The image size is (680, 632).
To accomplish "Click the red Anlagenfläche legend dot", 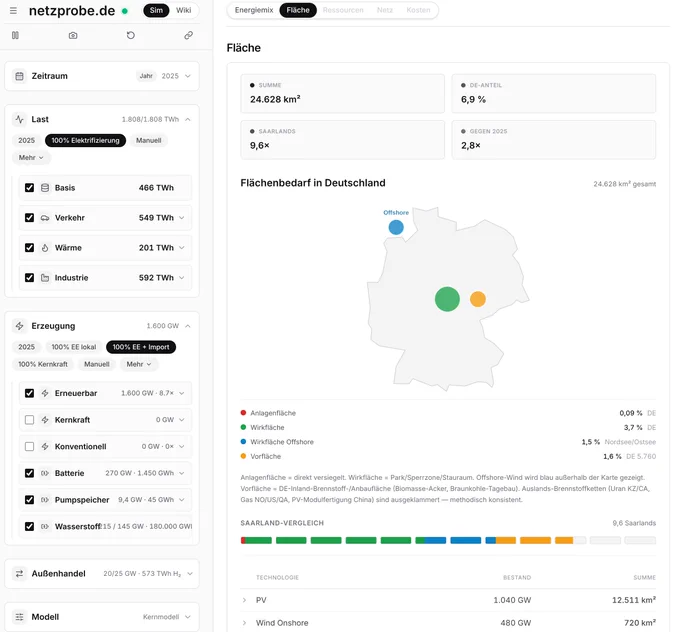I will pos(243,413).
